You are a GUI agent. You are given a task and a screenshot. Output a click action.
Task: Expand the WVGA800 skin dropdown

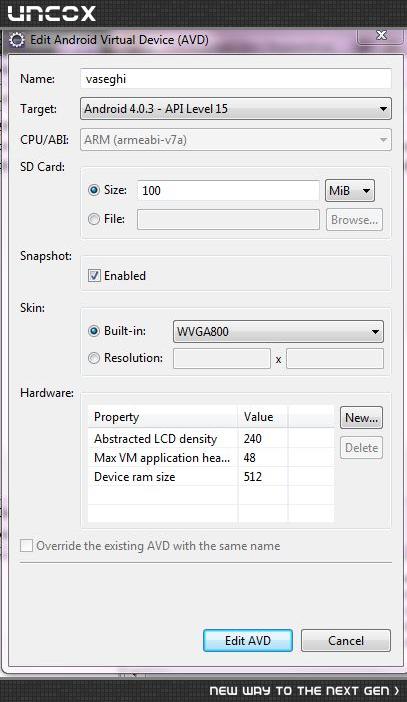coord(278,332)
